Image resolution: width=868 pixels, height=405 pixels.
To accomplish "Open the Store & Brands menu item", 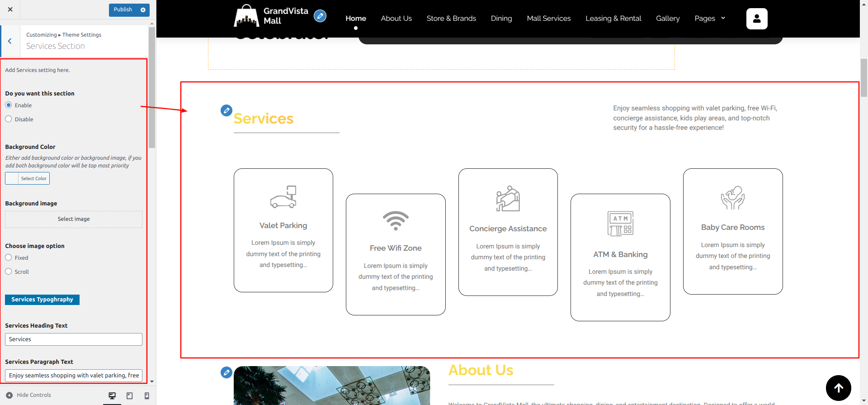I will click(451, 19).
